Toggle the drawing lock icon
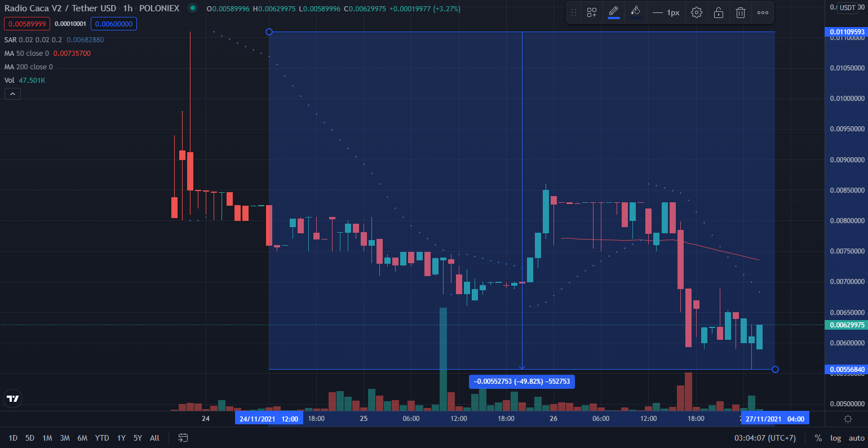Image resolution: width=868 pixels, height=448 pixels. (719, 12)
